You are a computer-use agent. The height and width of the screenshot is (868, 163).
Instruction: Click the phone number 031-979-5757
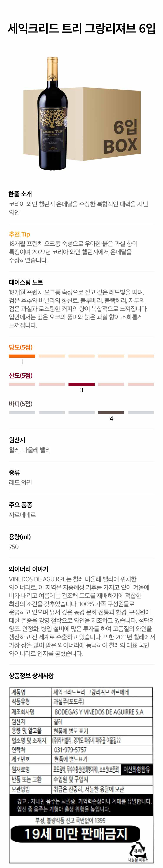(70, 750)
